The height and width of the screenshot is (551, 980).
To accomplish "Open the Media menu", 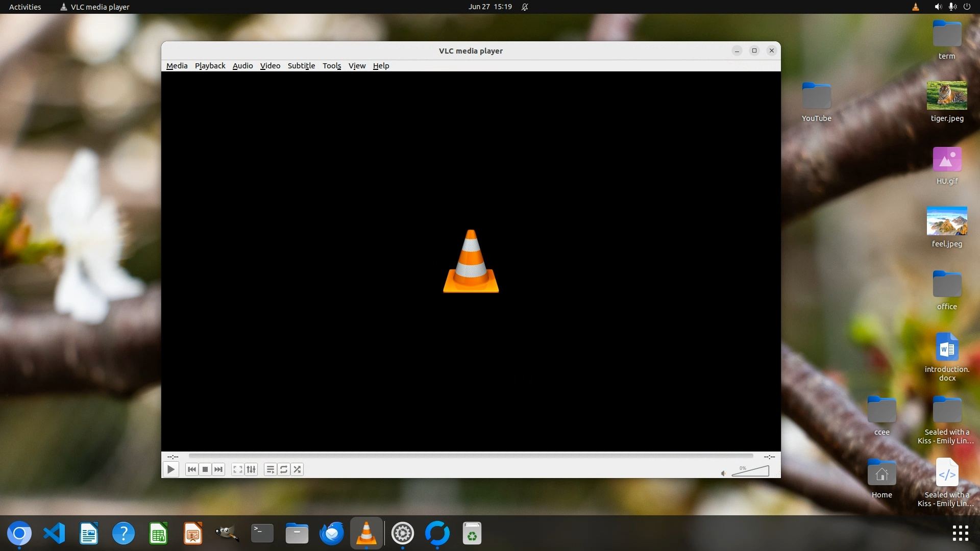I will [x=177, y=66].
